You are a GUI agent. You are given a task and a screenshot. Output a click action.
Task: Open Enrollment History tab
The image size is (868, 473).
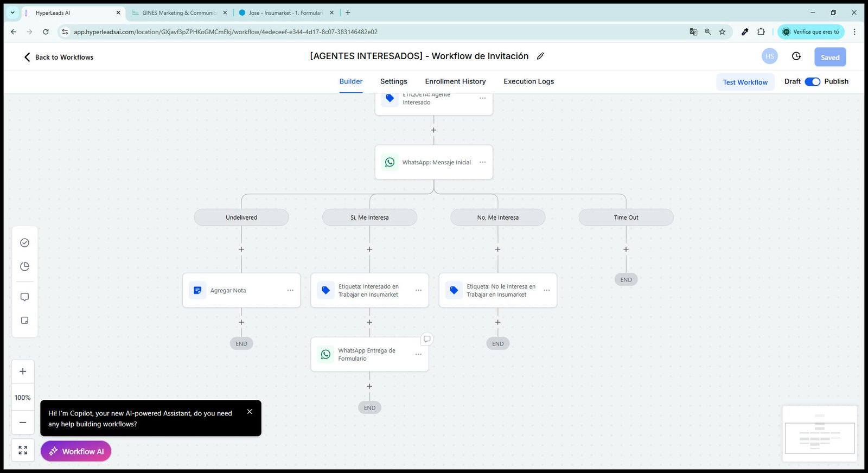455,81
